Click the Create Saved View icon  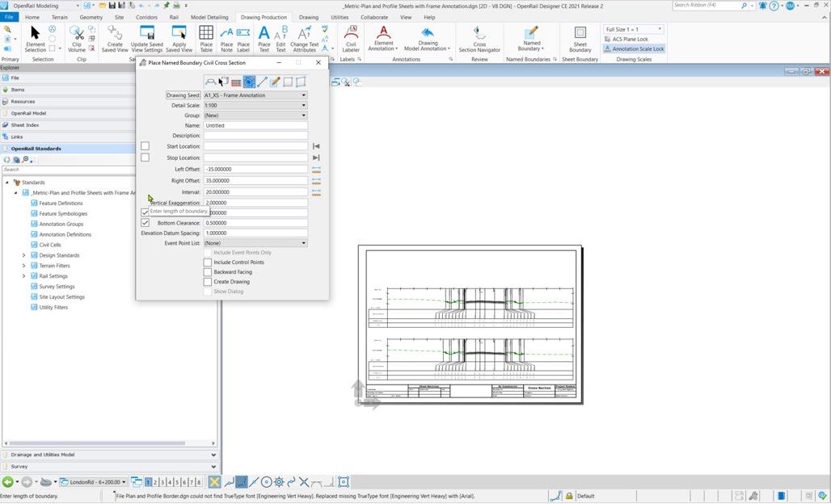pyautogui.click(x=116, y=36)
